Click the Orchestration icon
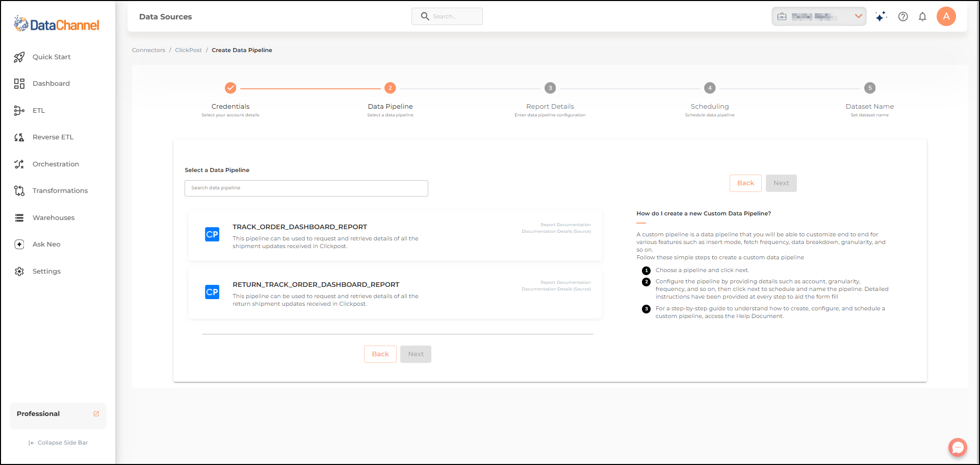Screen dimensions: 980x465 point(19,164)
